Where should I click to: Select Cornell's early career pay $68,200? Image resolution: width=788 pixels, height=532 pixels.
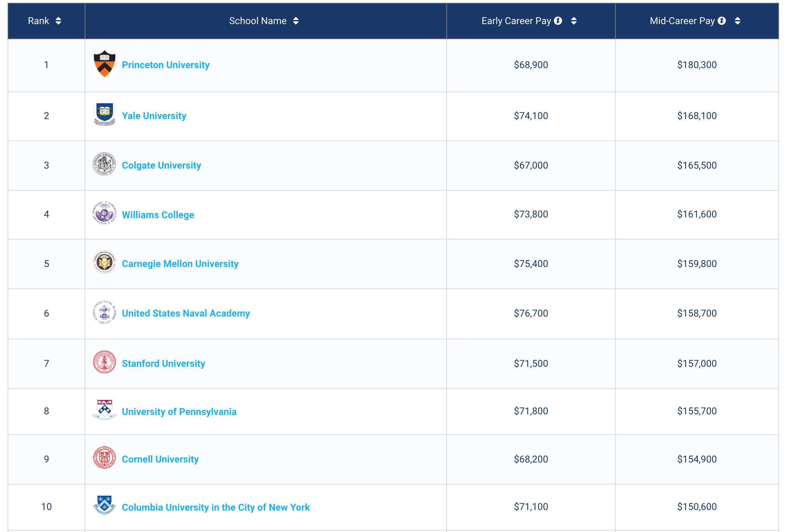tap(531, 459)
